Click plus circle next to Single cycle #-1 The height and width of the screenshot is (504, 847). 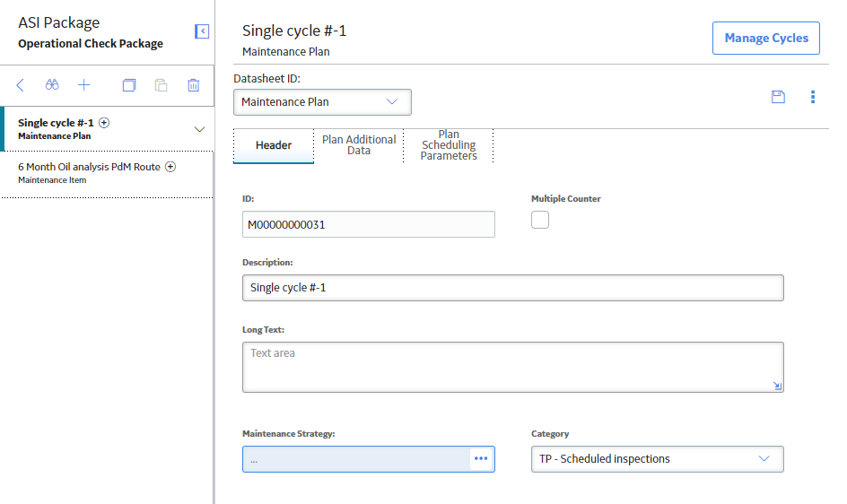click(x=104, y=123)
